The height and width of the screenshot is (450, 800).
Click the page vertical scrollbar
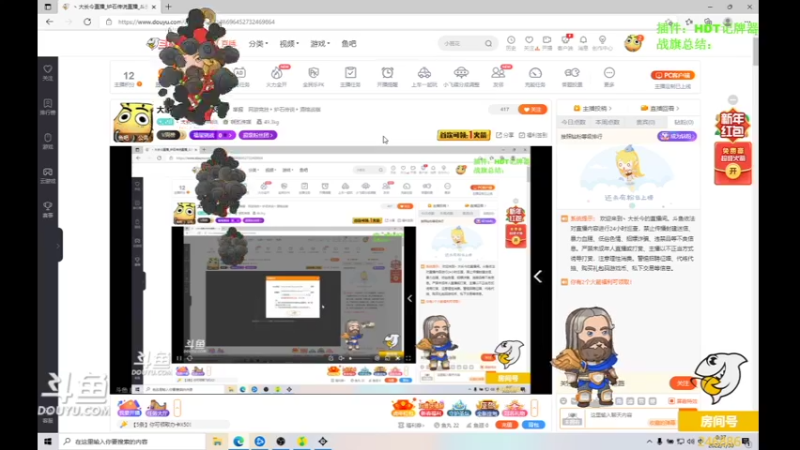coord(755,51)
